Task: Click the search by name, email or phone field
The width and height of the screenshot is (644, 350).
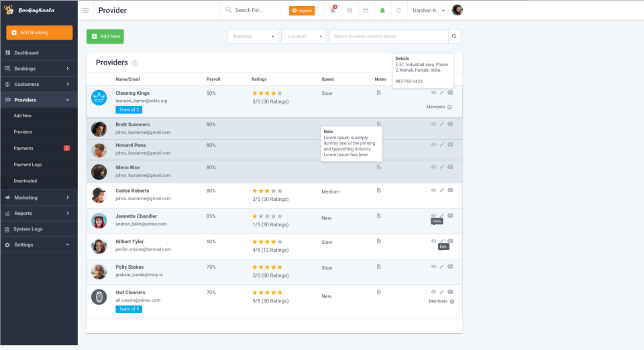Action: pyautogui.click(x=388, y=36)
